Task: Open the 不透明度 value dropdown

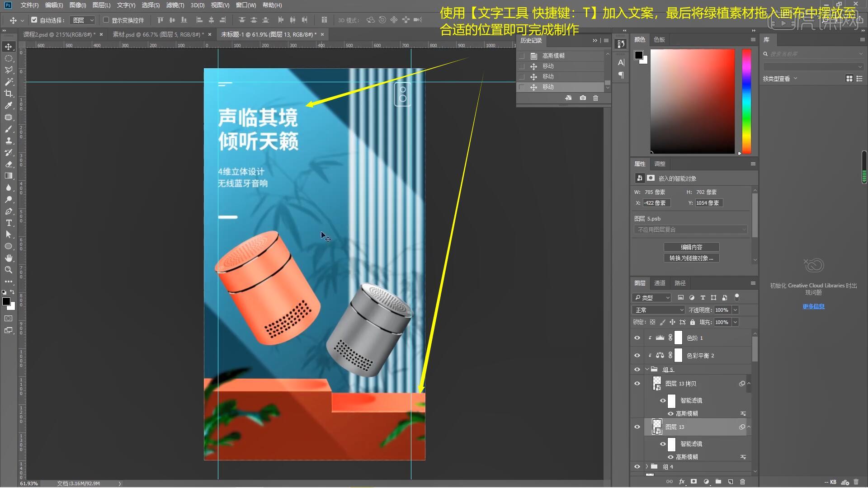Action: click(x=735, y=310)
